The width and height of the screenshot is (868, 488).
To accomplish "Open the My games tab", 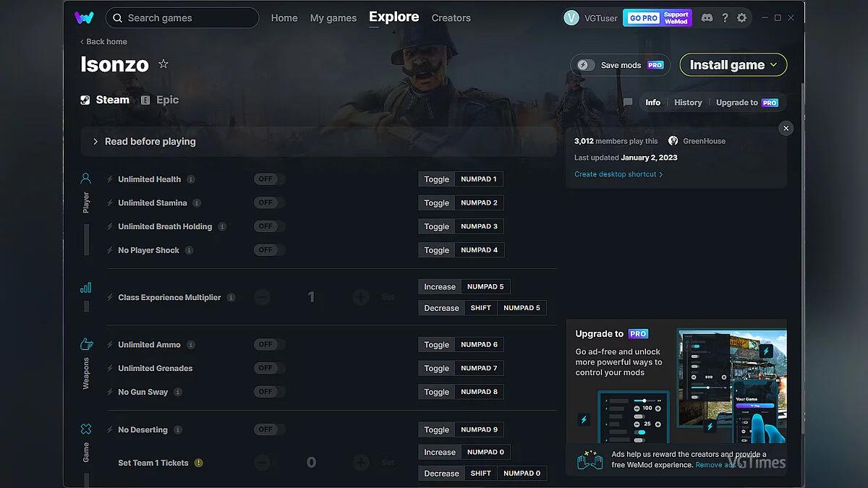I will pos(333,18).
